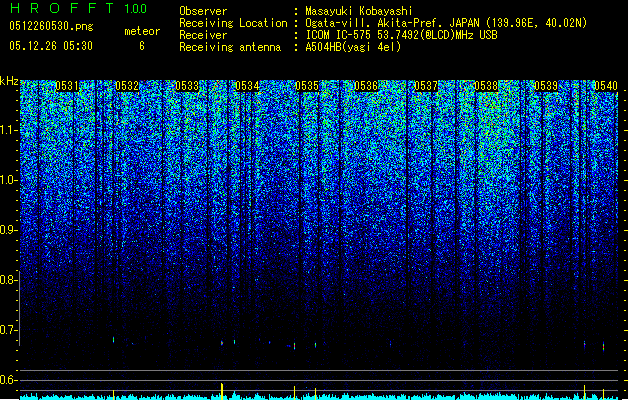Click the 0538 time marker
This screenshot has width=629, height=400.
486,86
